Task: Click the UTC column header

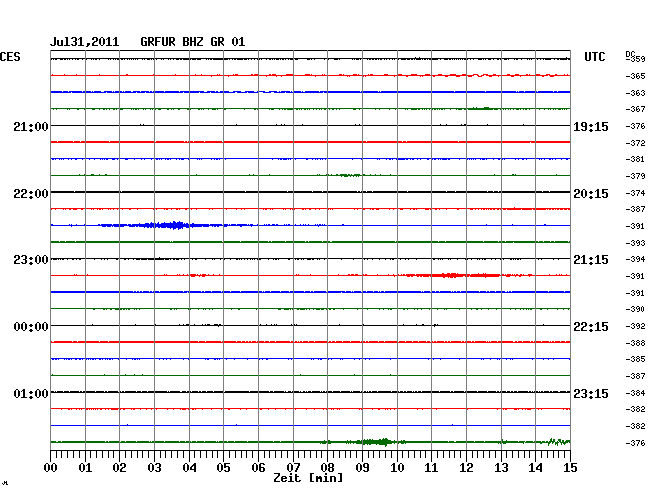Action: click(594, 57)
